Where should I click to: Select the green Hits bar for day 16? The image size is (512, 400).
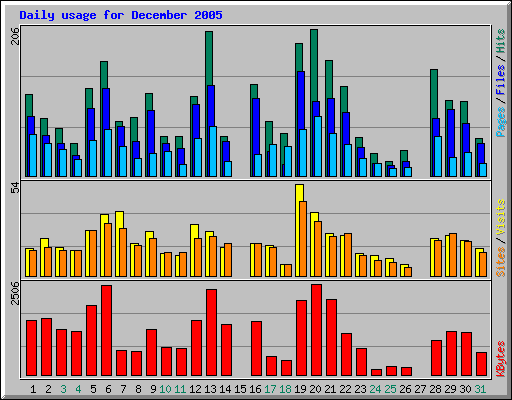click(254, 91)
